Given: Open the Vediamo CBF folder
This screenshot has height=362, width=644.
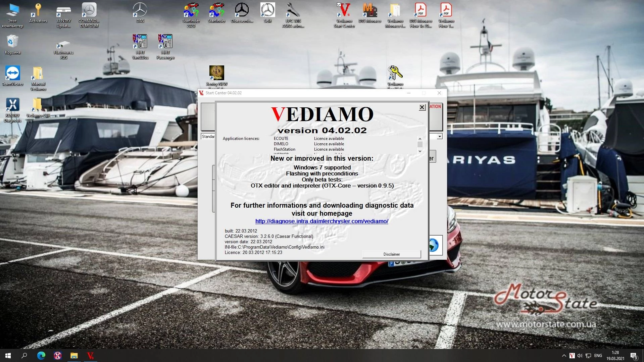Looking at the screenshot, I should click(38, 108).
